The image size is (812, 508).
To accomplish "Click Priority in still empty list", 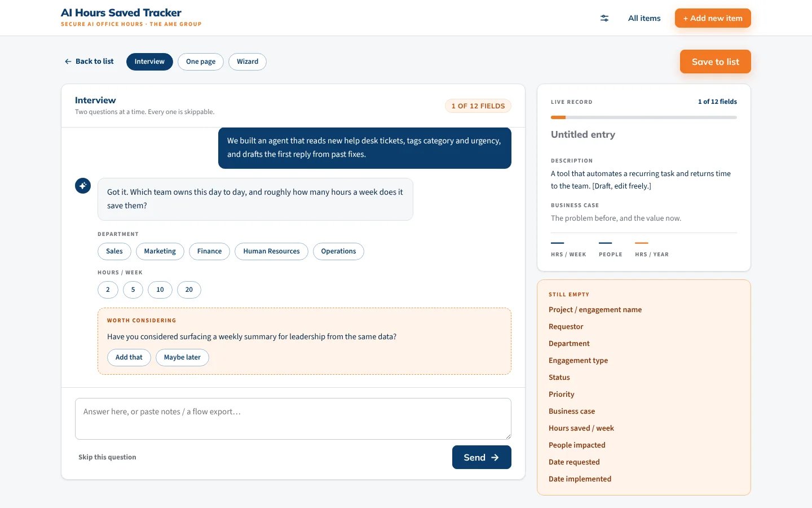I will click(562, 395).
